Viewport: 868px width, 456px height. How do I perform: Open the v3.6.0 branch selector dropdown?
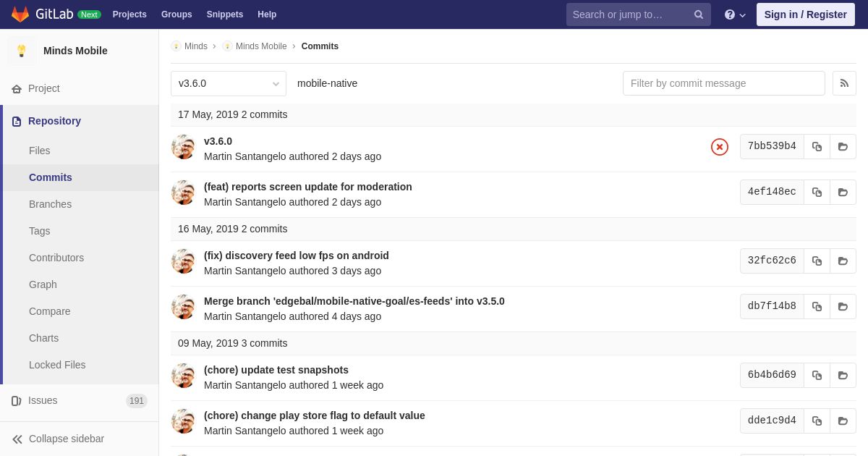(229, 83)
